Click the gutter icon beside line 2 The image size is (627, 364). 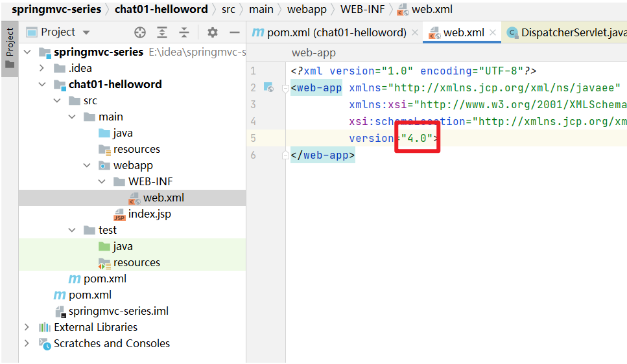tap(268, 87)
